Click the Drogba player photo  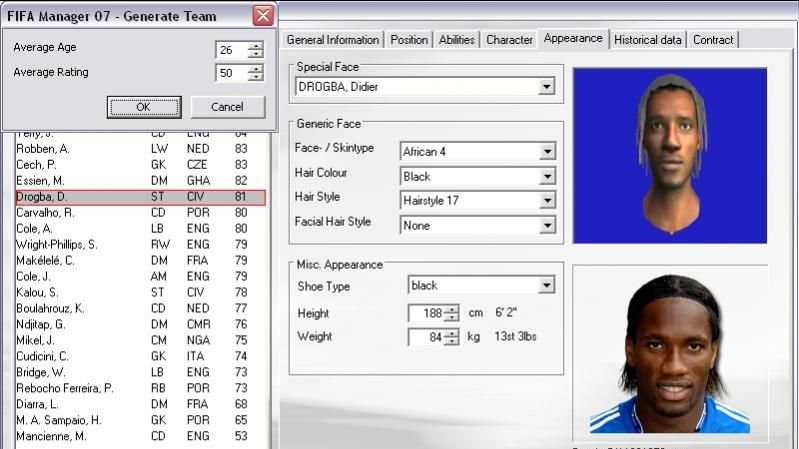(x=670, y=353)
